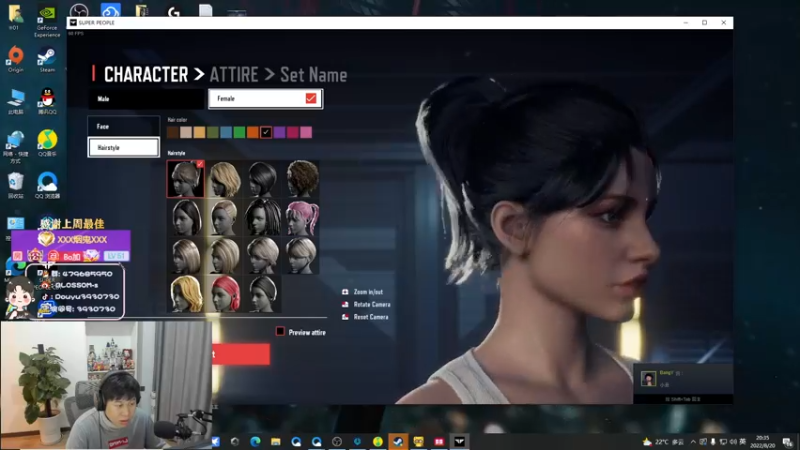This screenshot has height=450, width=800.
Task: Click the Reset Camera hint
Action: tap(365, 317)
